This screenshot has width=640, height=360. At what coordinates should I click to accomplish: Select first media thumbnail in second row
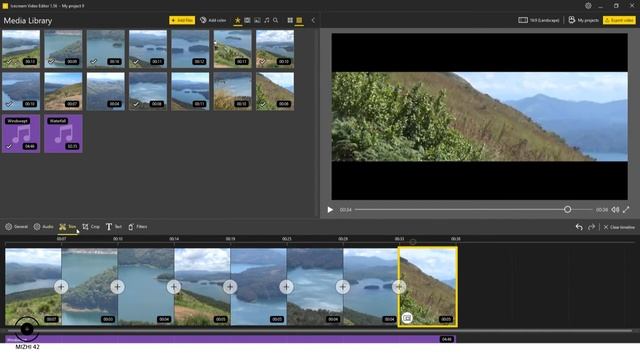21,91
